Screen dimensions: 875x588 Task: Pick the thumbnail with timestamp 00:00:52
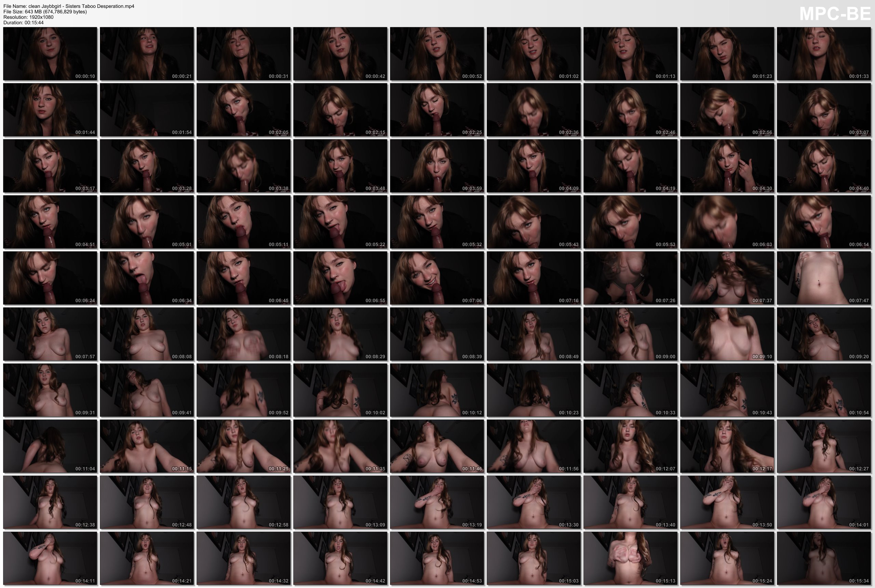click(437, 53)
